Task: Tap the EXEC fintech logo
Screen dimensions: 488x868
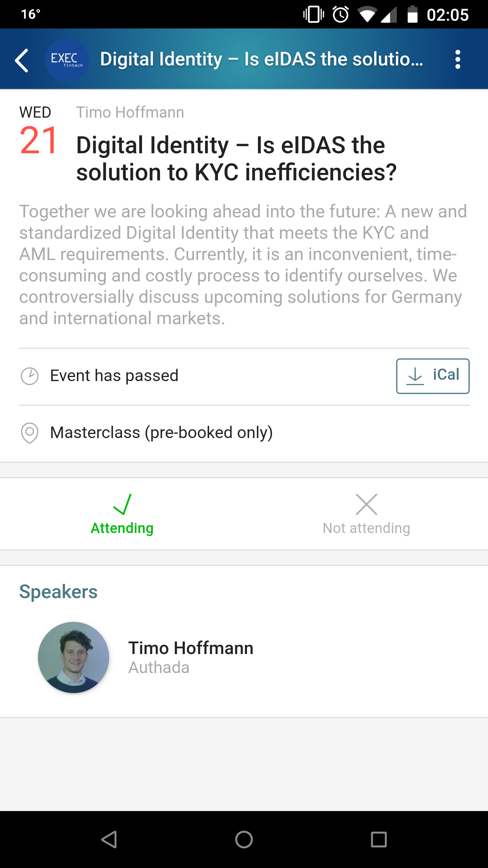Action: point(67,60)
